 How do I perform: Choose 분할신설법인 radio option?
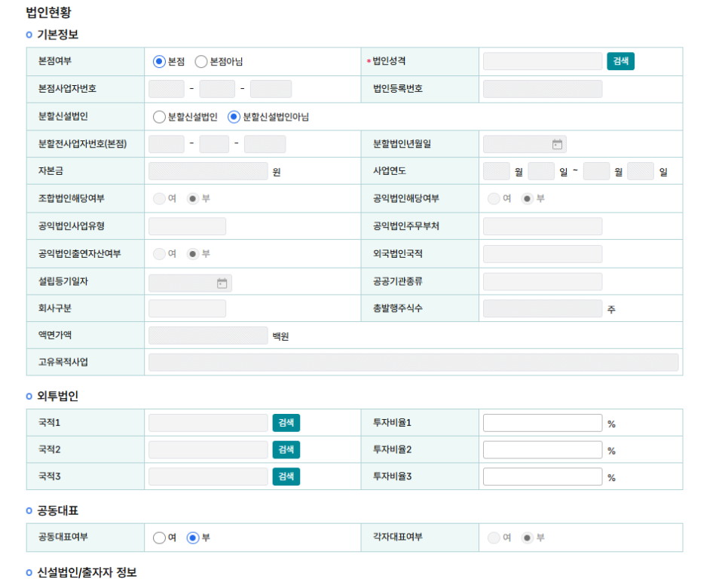159,117
